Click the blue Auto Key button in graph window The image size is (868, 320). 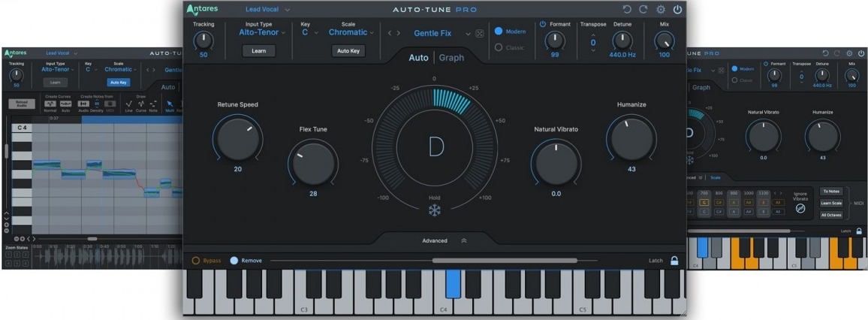click(119, 83)
